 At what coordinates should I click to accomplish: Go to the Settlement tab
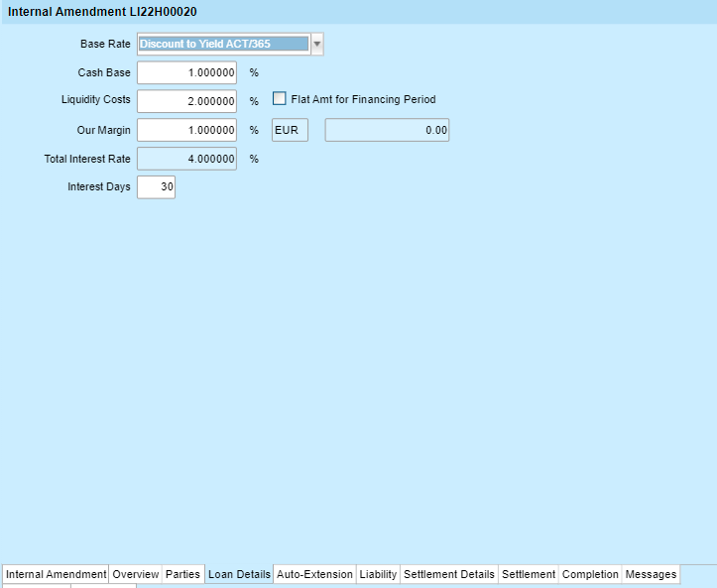(x=529, y=574)
